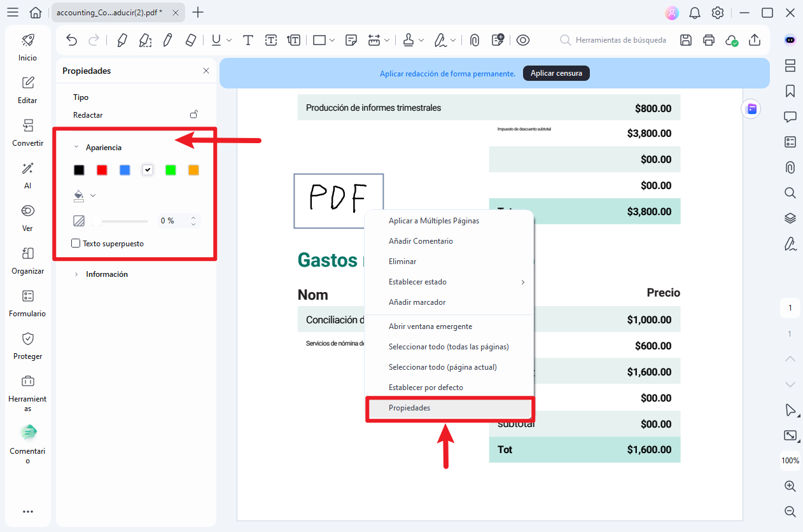The width and height of the screenshot is (803, 532).
Task: Choose Propiedades from the context menu
Action: pos(409,408)
